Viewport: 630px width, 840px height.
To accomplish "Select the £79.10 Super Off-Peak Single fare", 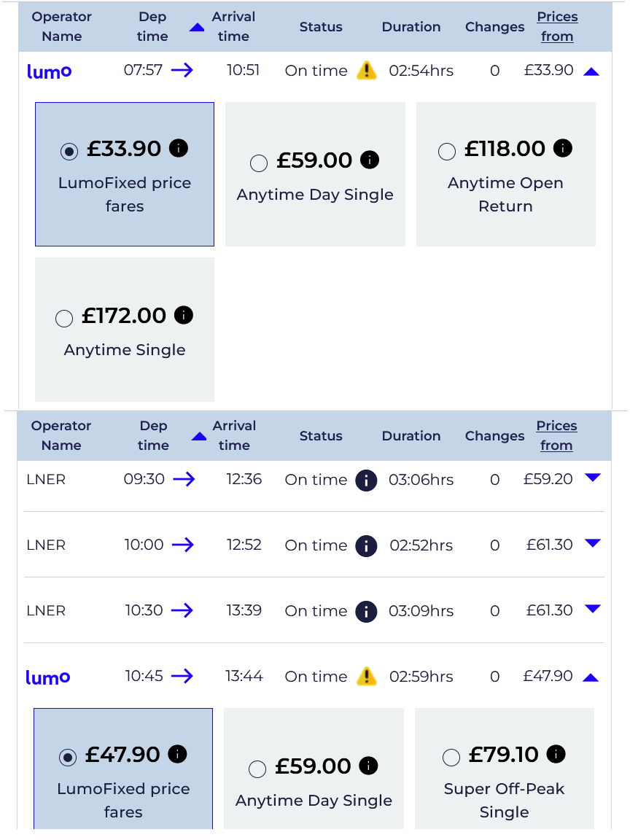I will (x=451, y=758).
